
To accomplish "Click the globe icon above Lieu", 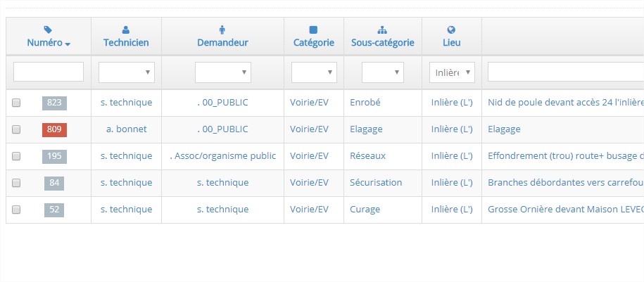I will pyautogui.click(x=451, y=30).
